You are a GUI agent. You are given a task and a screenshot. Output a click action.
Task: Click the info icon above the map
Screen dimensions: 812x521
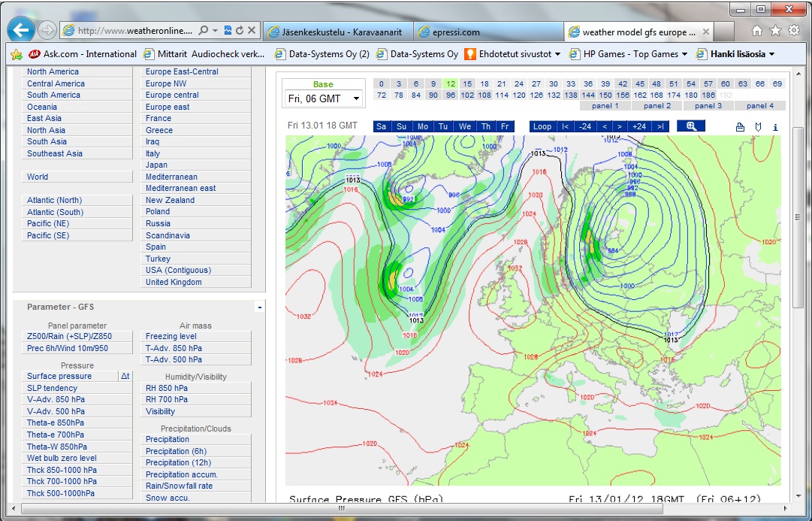click(x=775, y=127)
